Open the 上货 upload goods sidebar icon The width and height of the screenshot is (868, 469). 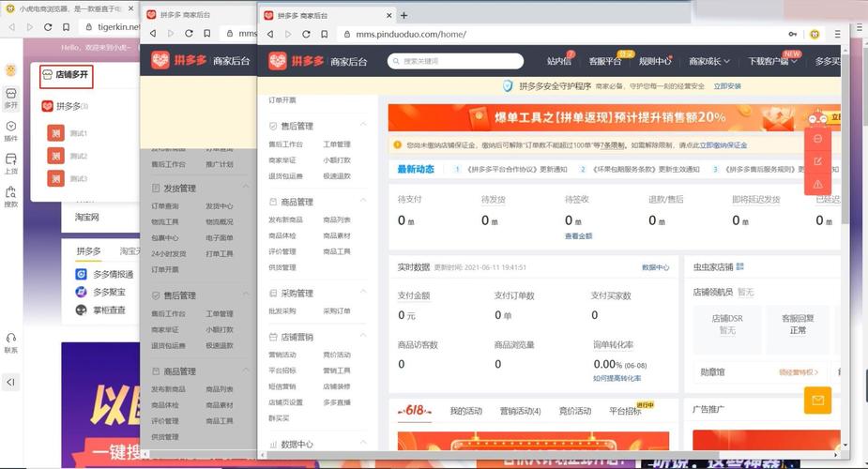click(10, 164)
